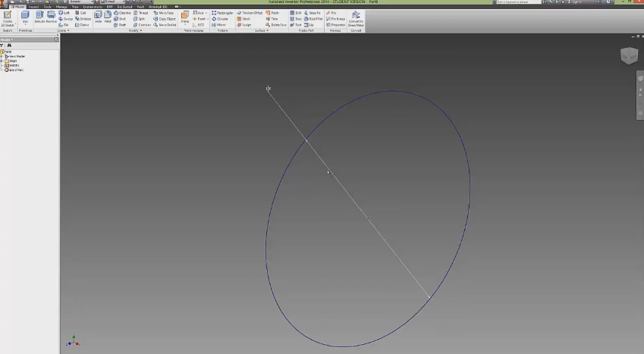This screenshot has height=354, width=644.
Task: Open the Model browser dropdown
Action: pos(7,40)
